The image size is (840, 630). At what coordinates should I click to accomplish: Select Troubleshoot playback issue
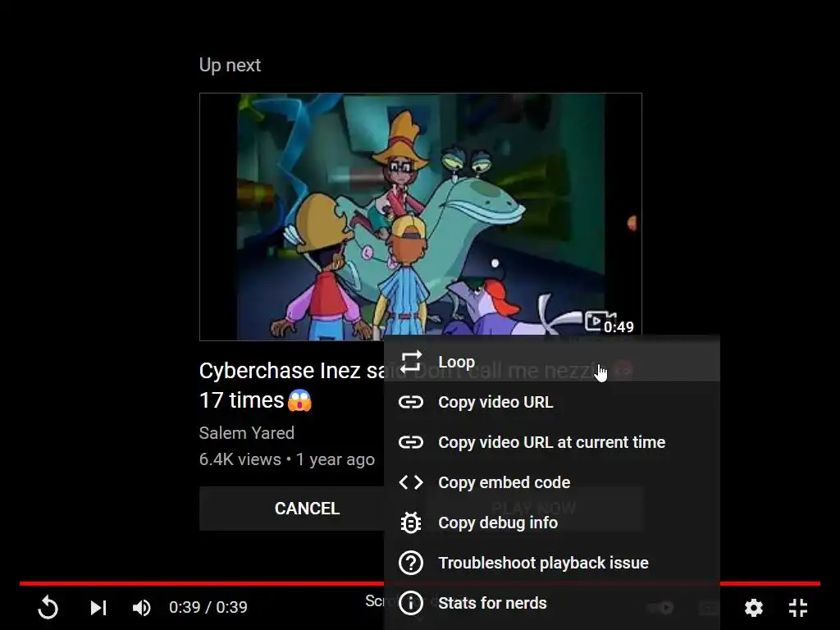click(552, 563)
